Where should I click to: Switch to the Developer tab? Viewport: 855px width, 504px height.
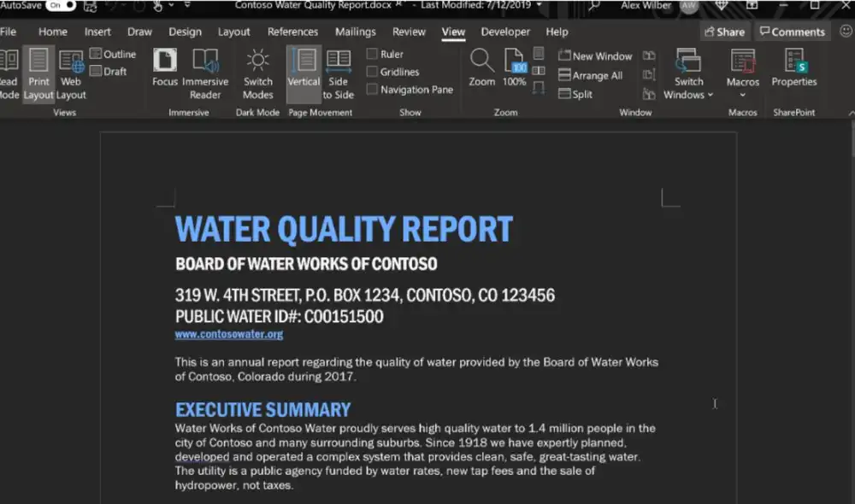pyautogui.click(x=505, y=32)
